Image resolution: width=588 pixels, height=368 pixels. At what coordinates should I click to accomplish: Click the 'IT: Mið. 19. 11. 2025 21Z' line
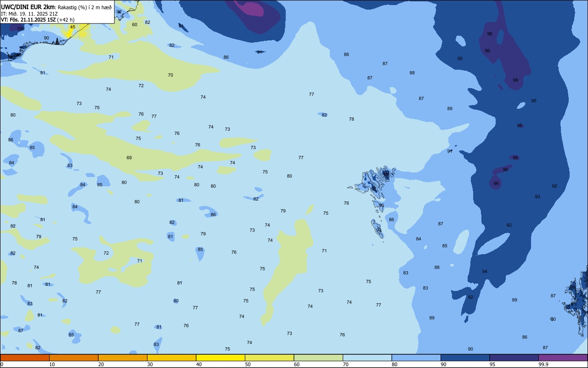coord(29,14)
